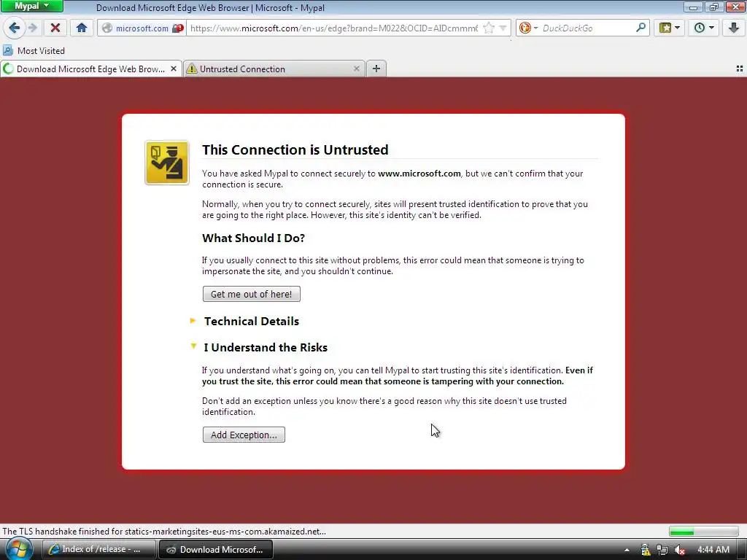Switch to Download Microsoft Edge Web Browser tab

click(x=90, y=69)
